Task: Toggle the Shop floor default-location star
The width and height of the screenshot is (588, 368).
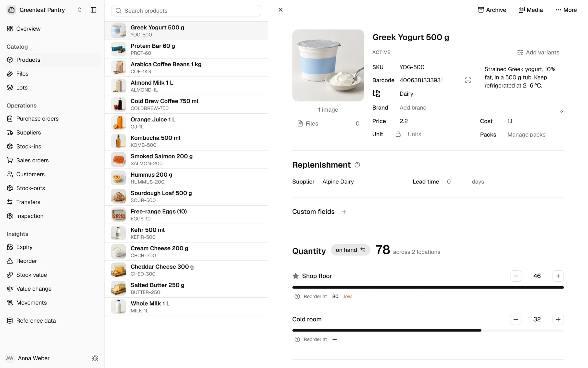Action: point(295,276)
